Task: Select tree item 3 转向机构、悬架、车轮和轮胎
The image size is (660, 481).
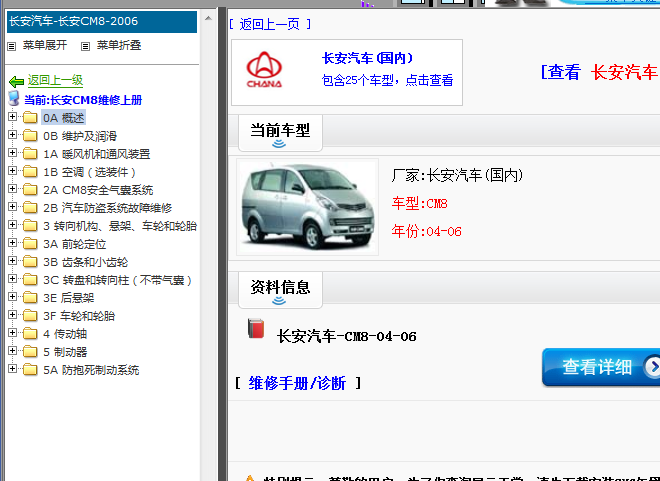Action: tap(120, 226)
